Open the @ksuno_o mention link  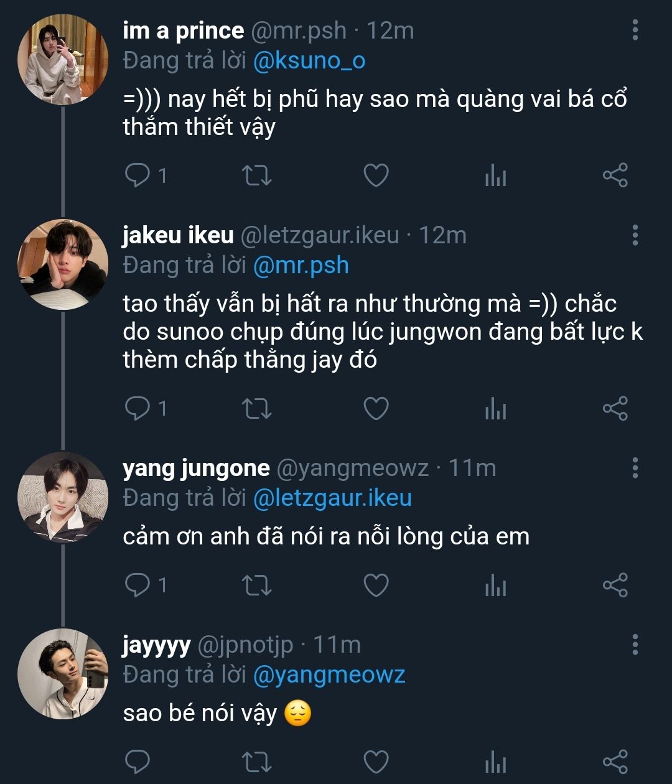[309, 60]
